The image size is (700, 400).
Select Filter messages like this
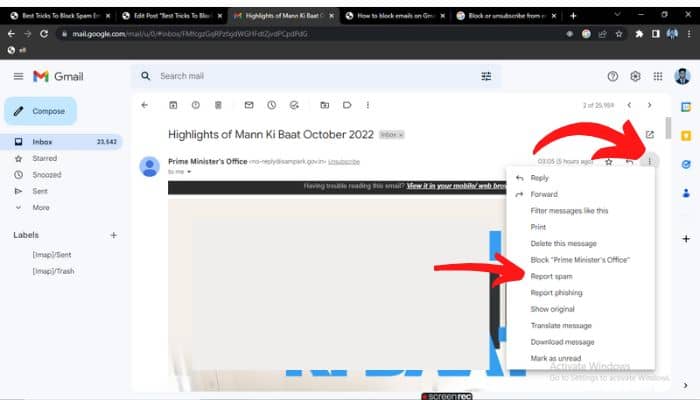click(580, 211)
